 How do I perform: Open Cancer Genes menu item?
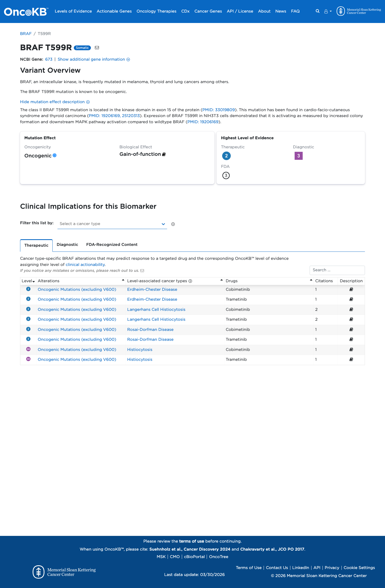pos(208,11)
